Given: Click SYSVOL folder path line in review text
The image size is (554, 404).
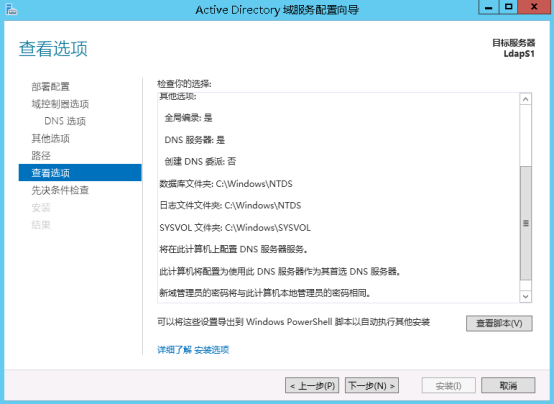Looking at the screenshot, I should (x=235, y=228).
